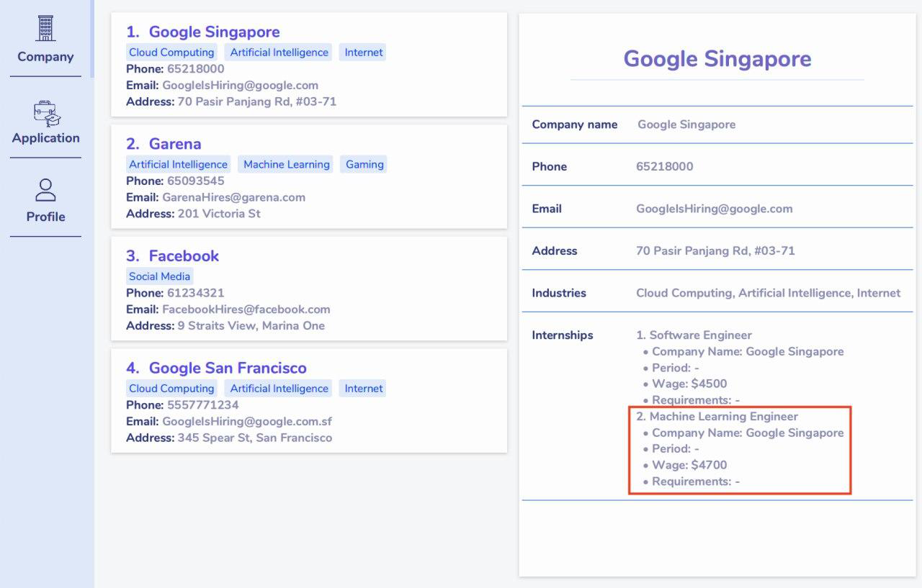Click the Social Media tag on Facebook card
Viewport: 922px width, 588px height.
click(160, 276)
